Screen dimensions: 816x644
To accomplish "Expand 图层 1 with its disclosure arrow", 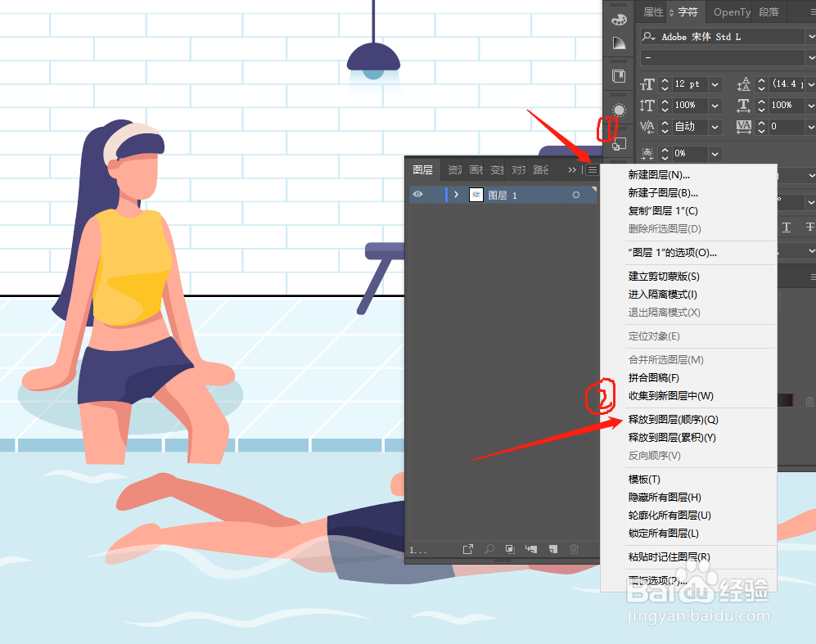I will click(x=457, y=195).
